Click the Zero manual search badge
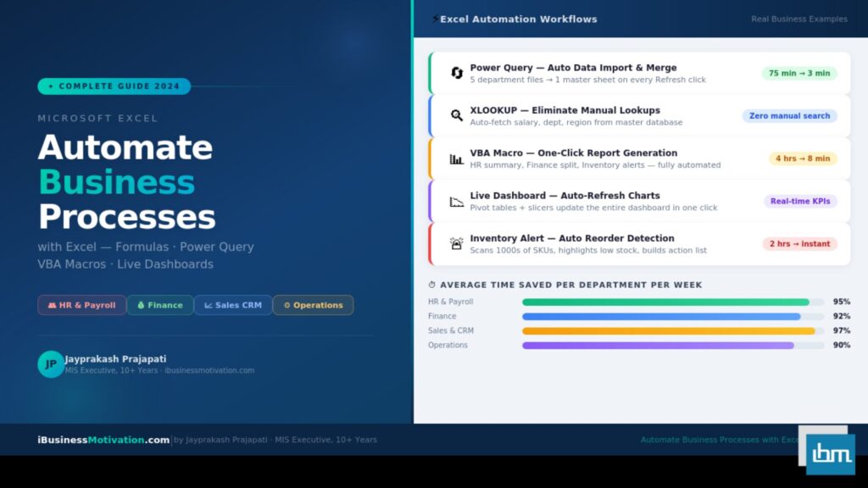Screen dimensions: 868x488 pyautogui.click(x=789, y=115)
